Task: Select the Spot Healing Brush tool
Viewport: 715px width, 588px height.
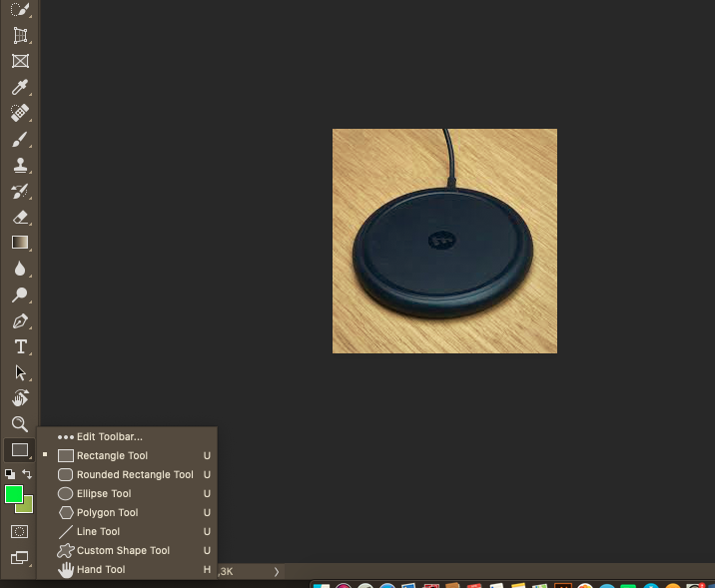Action: click(x=20, y=113)
